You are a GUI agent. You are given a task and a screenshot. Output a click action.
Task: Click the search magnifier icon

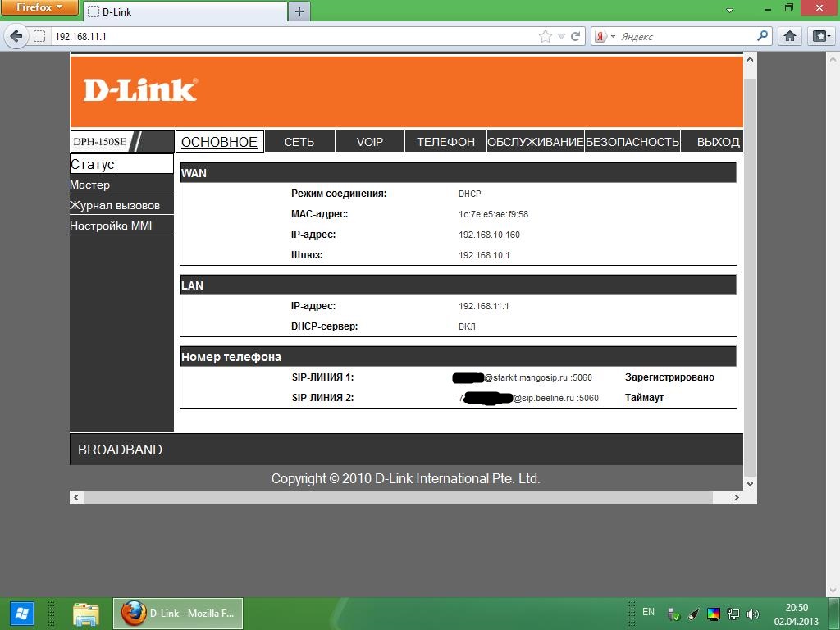762,36
